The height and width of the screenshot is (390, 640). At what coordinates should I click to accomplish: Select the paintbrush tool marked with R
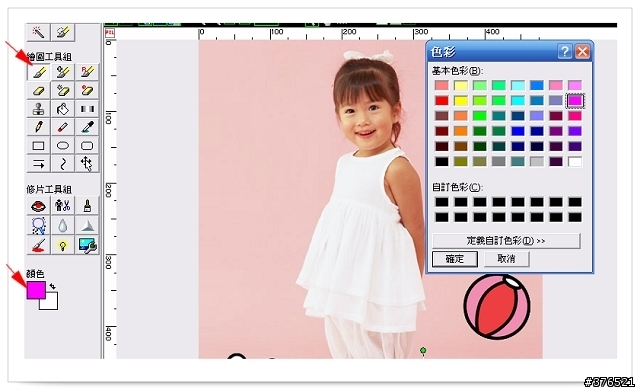87,72
